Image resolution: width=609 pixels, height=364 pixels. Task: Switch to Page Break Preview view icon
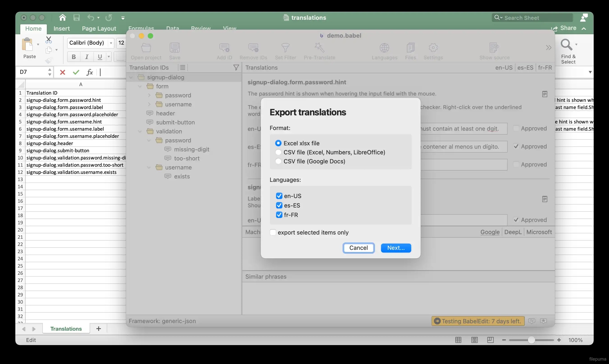490,340
